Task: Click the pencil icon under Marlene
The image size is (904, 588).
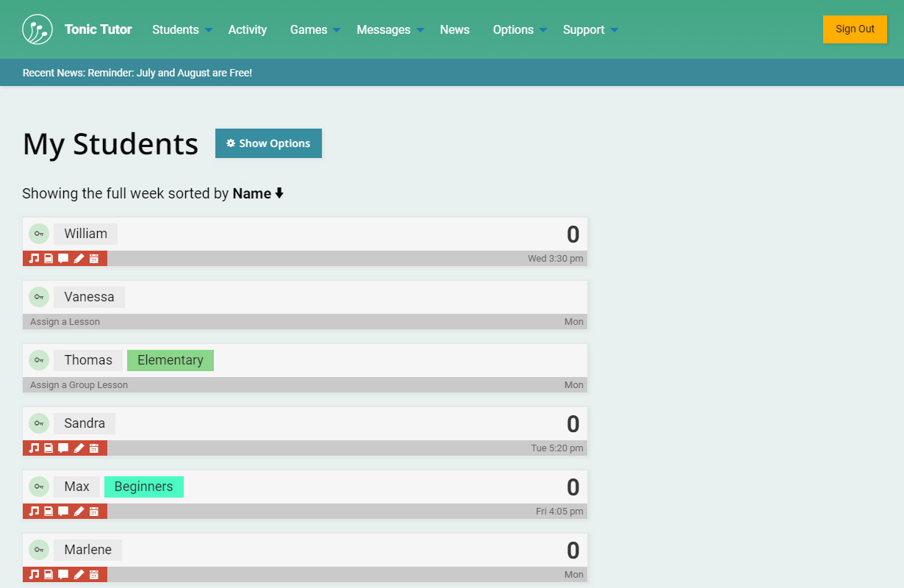Action: click(79, 575)
